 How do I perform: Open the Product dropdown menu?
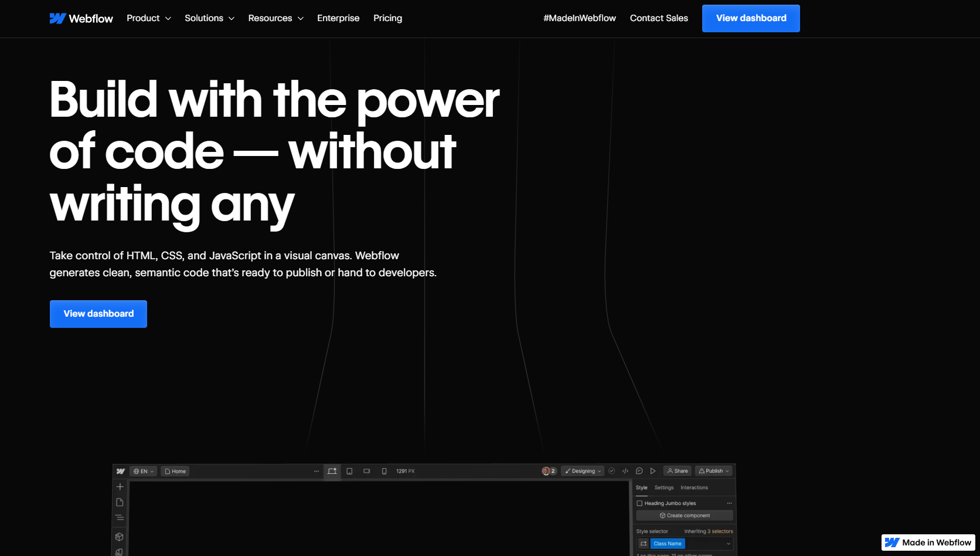pyautogui.click(x=149, y=18)
